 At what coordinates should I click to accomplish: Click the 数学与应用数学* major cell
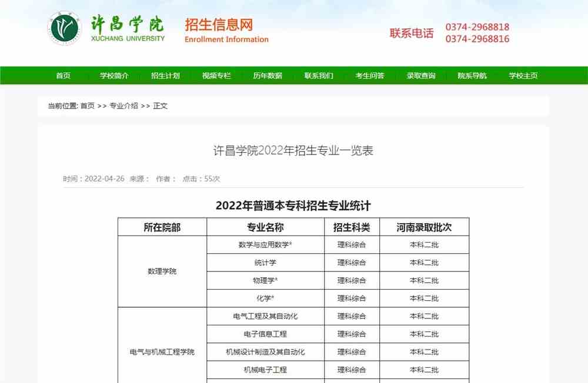pyautogui.click(x=265, y=245)
